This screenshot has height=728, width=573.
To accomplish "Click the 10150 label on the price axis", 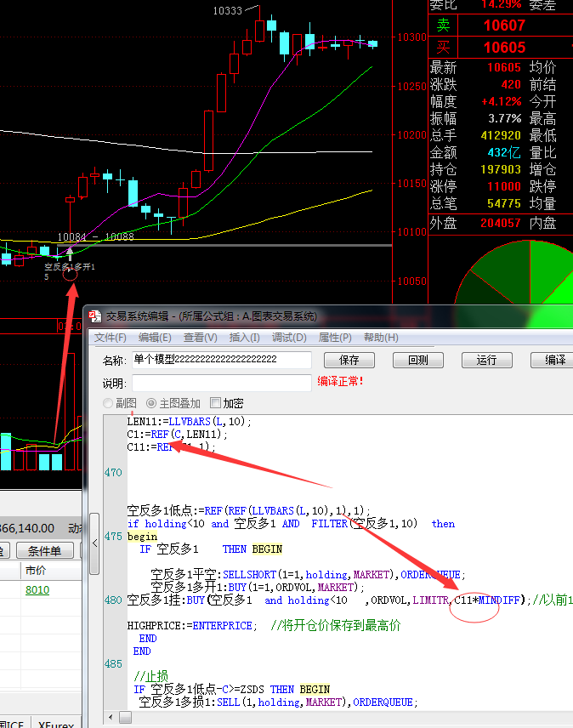I will point(411,184).
